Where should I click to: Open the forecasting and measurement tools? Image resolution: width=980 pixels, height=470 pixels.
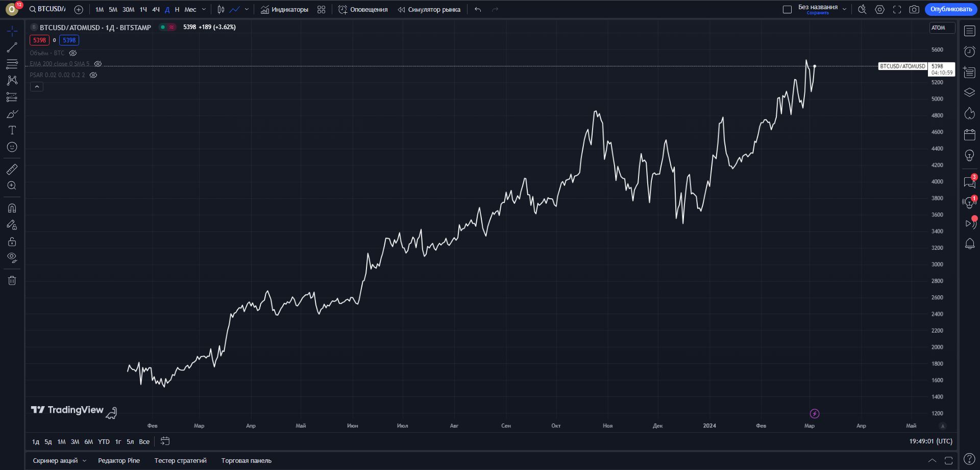[12, 97]
